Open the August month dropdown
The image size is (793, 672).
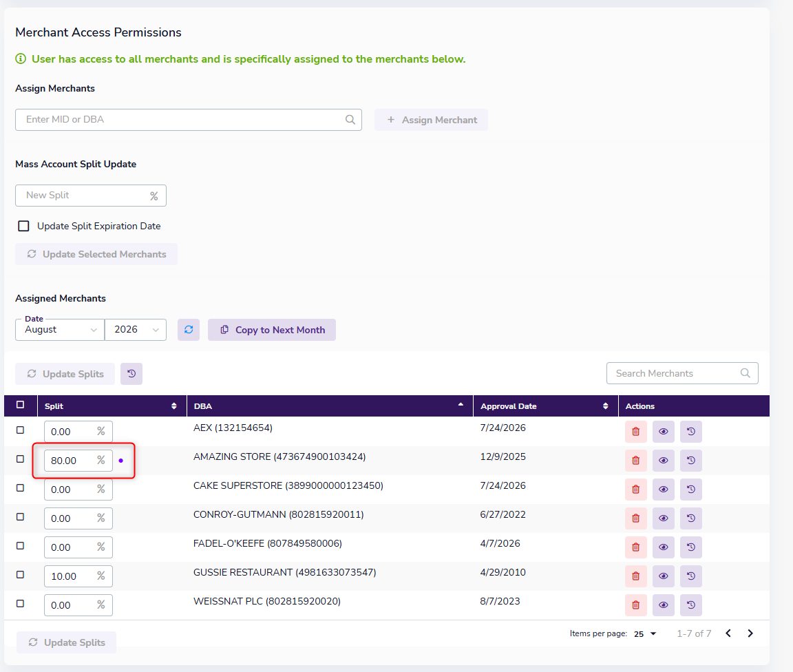(60, 329)
